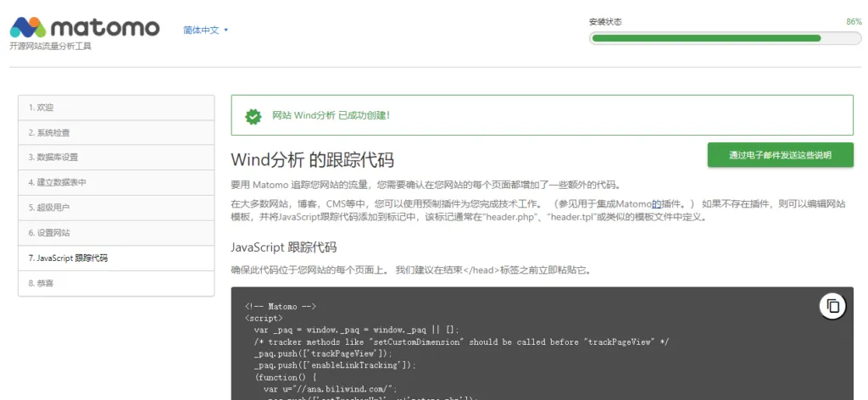Click the green success checkmark badge
The image size is (868, 400).
point(253,116)
